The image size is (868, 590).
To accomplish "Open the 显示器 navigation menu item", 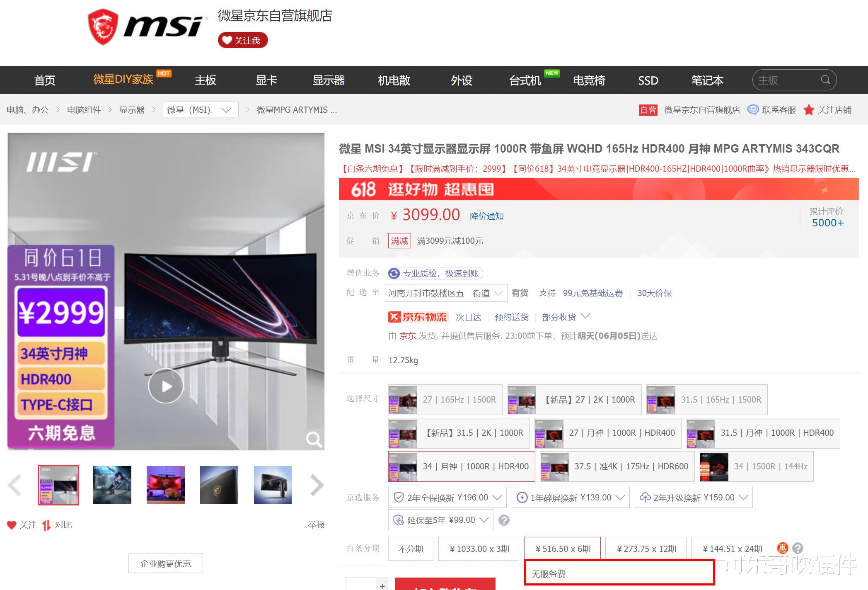I will [328, 80].
